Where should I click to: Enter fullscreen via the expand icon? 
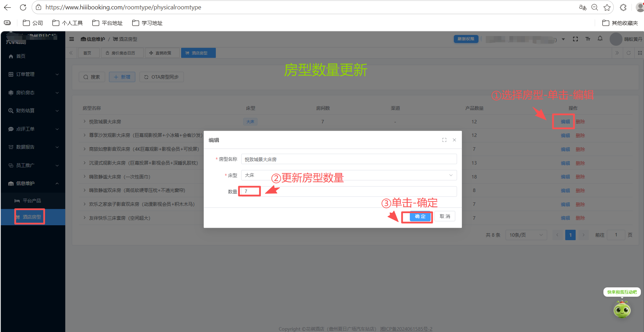click(575, 39)
